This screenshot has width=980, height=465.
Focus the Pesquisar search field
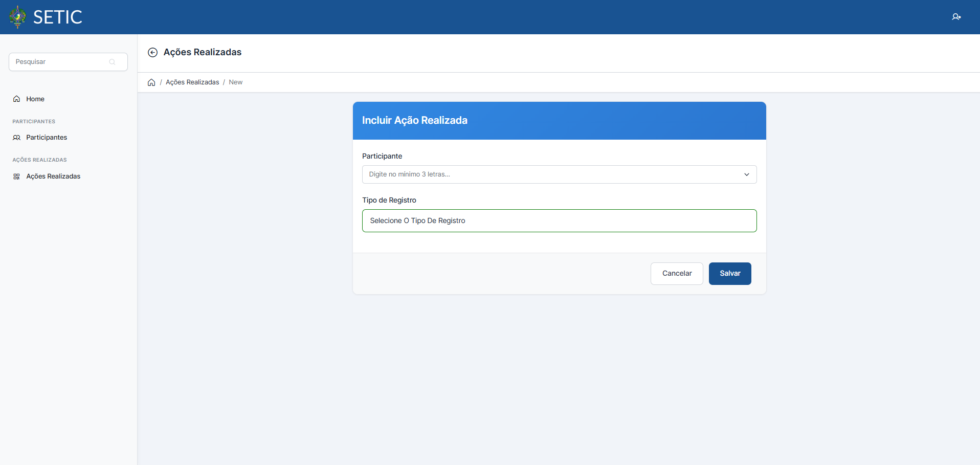(61, 62)
